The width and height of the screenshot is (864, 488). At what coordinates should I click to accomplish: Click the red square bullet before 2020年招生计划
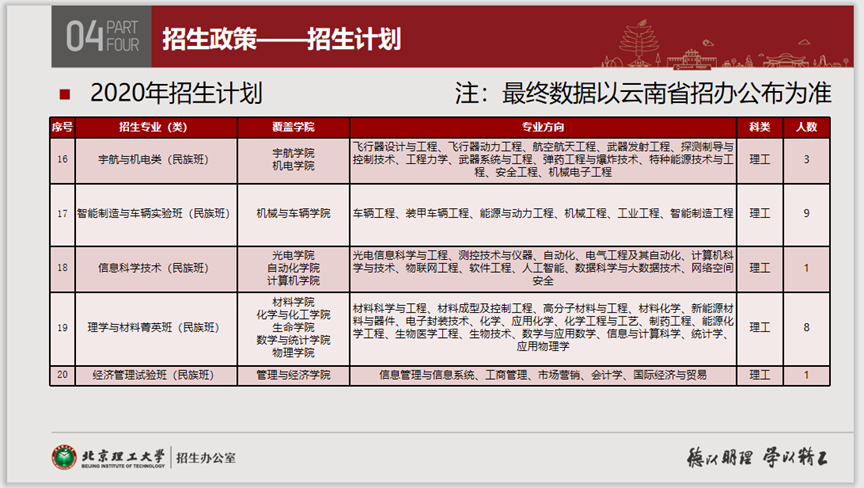coord(65,95)
